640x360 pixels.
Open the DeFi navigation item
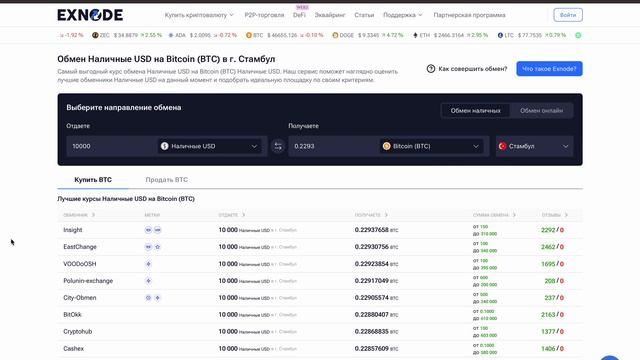pyautogui.click(x=299, y=15)
